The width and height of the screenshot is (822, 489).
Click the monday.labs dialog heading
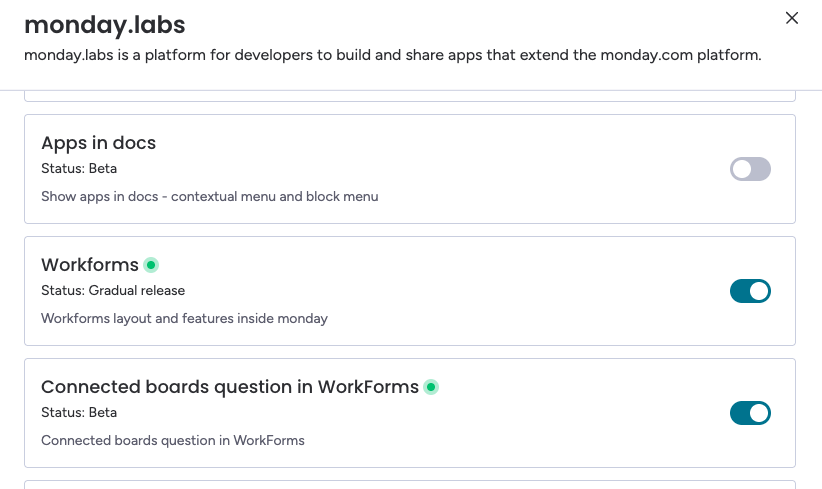104,24
